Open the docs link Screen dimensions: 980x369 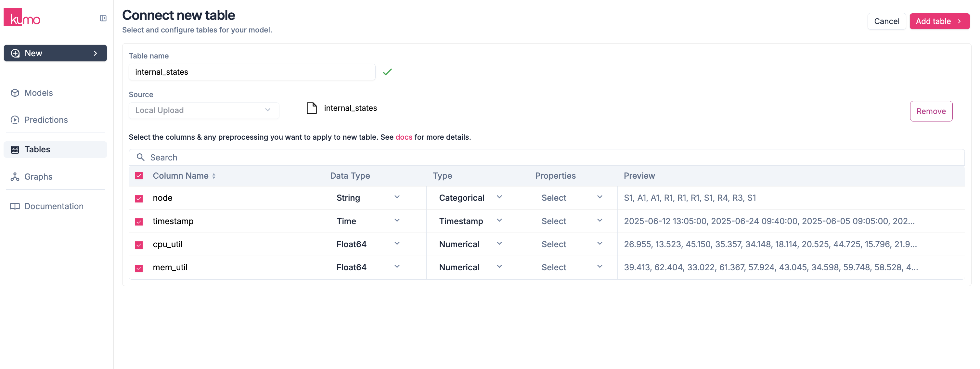click(x=404, y=137)
